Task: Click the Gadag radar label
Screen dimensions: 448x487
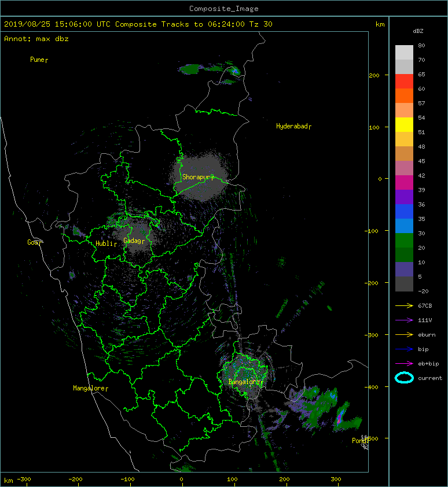Action: (x=134, y=241)
